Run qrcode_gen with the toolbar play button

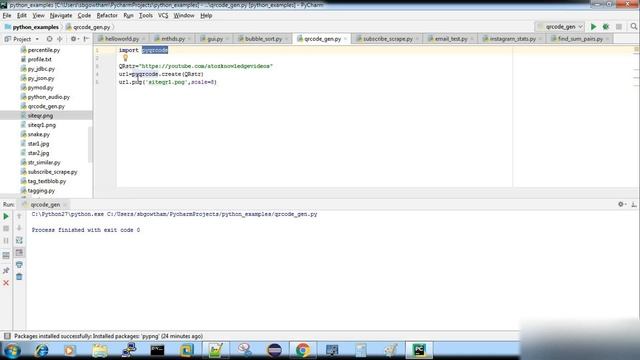tap(593, 27)
